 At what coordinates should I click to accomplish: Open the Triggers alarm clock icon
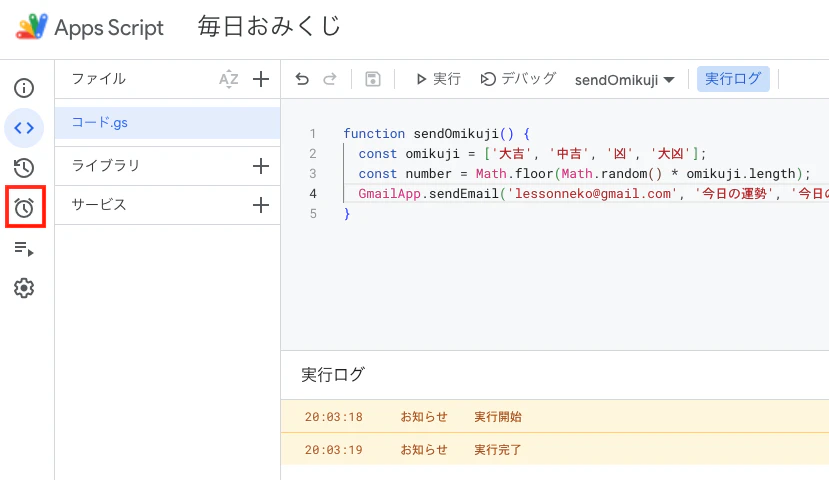click(24, 208)
